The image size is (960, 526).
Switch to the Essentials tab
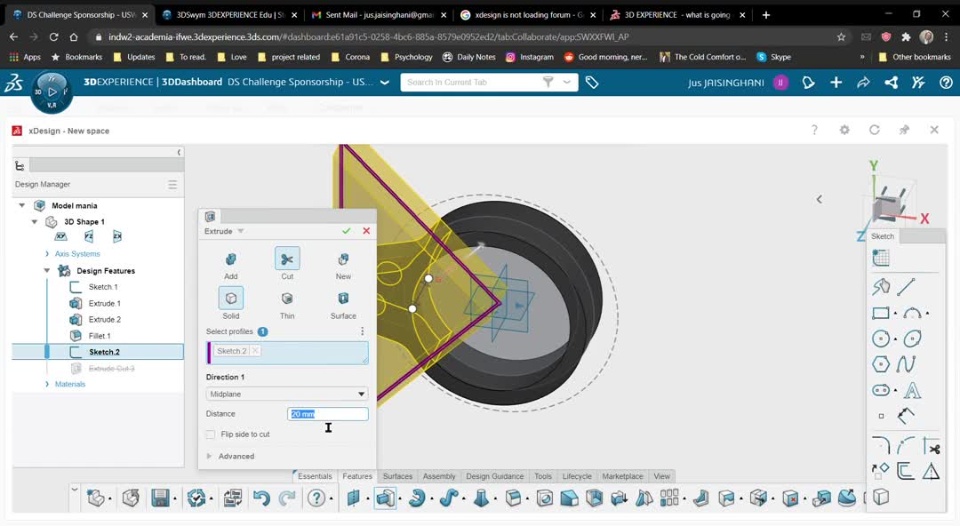[x=315, y=476]
